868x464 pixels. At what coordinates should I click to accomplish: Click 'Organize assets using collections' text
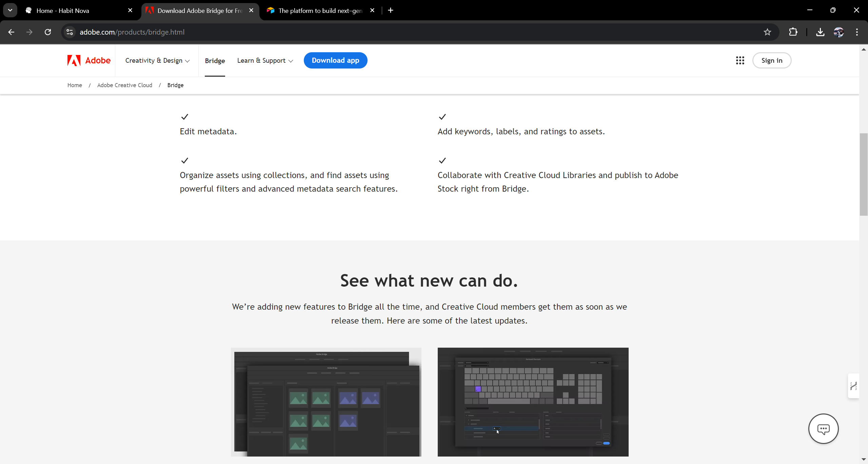click(289, 182)
